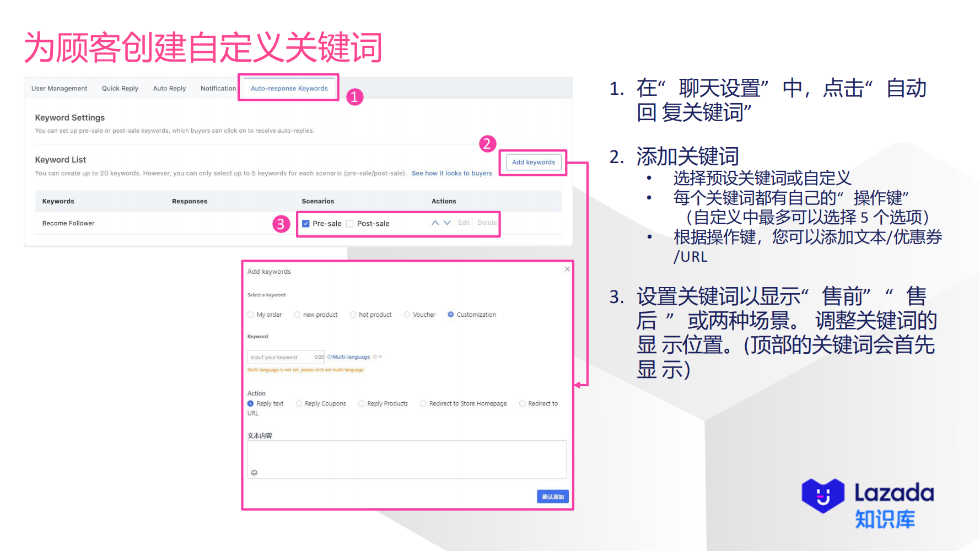Click the down arrow in the Actions column
This screenshot has width=980, height=551.
[448, 223]
